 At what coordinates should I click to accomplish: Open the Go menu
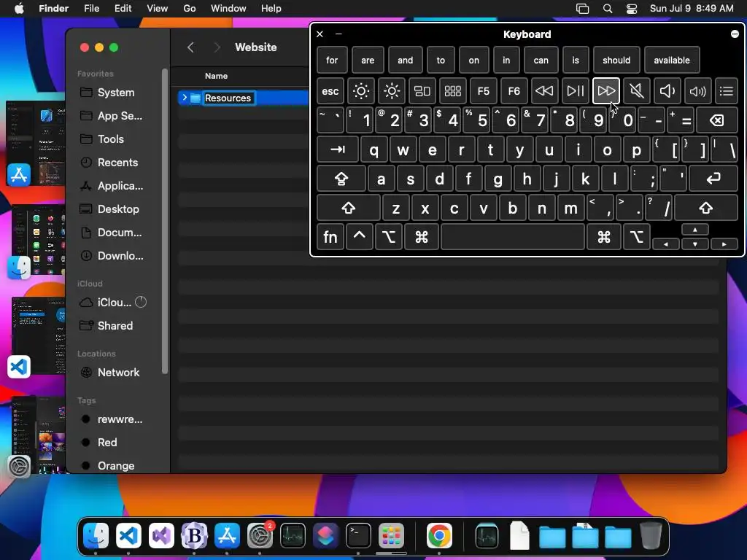[x=190, y=8]
